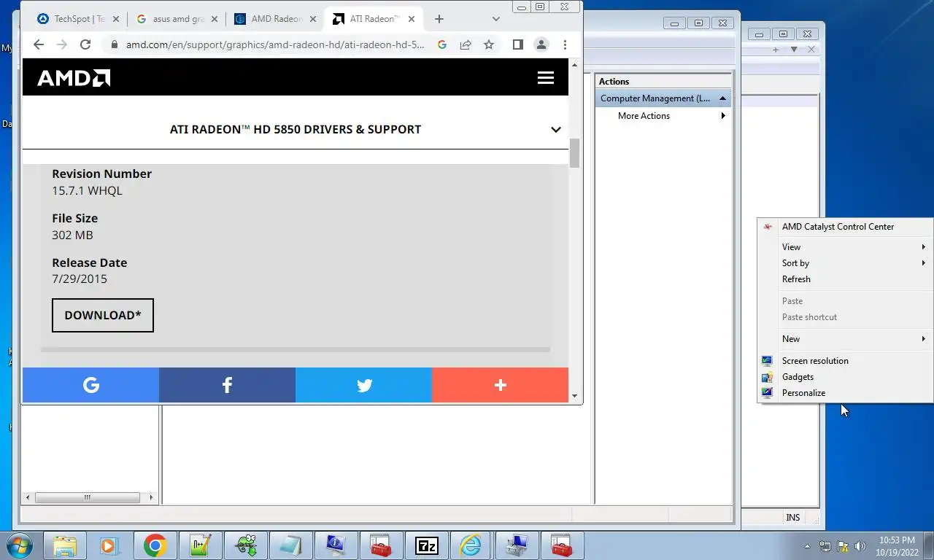Show hidden system tray icons

[x=807, y=546]
